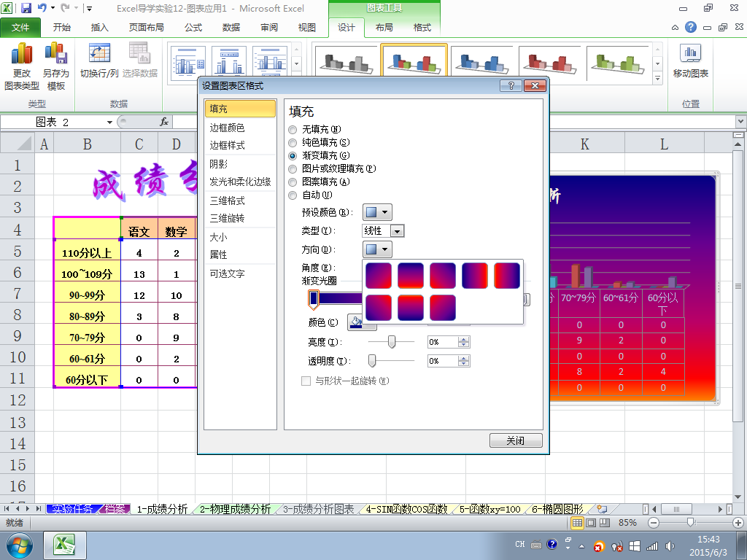
Task: Pick first gradient direction swatch in bottom row
Action: click(379, 308)
